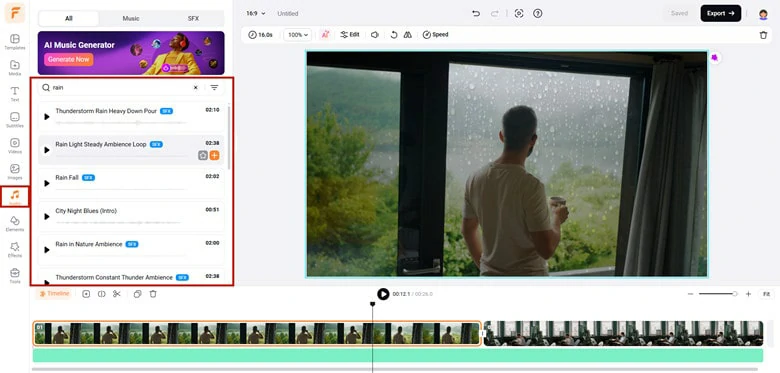The height and width of the screenshot is (373, 780).
Task: Preview City Night Blues (Intro) audio
Action: [47, 216]
